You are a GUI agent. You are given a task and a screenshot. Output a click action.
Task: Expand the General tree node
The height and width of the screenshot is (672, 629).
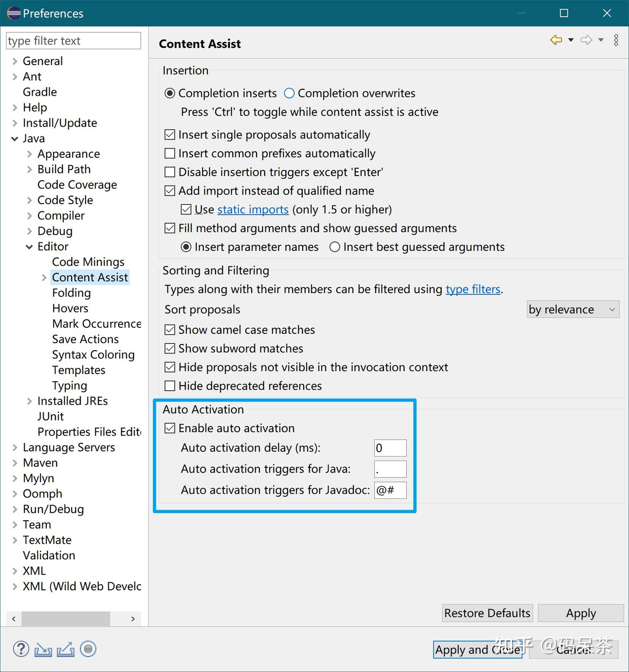tap(15, 61)
